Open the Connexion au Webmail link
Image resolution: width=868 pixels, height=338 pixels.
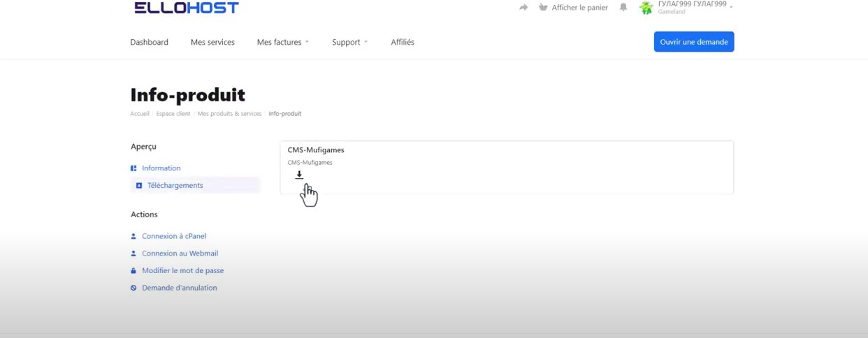click(180, 253)
